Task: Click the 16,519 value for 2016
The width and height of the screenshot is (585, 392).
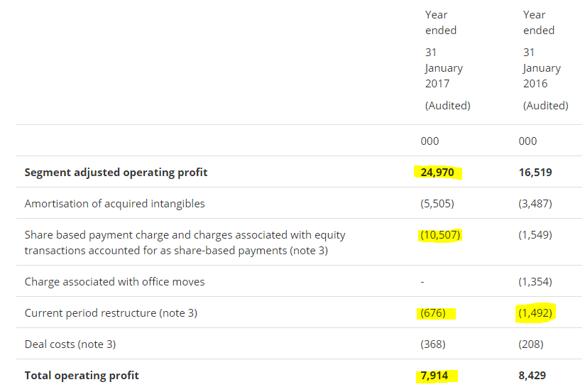Action: [535, 172]
